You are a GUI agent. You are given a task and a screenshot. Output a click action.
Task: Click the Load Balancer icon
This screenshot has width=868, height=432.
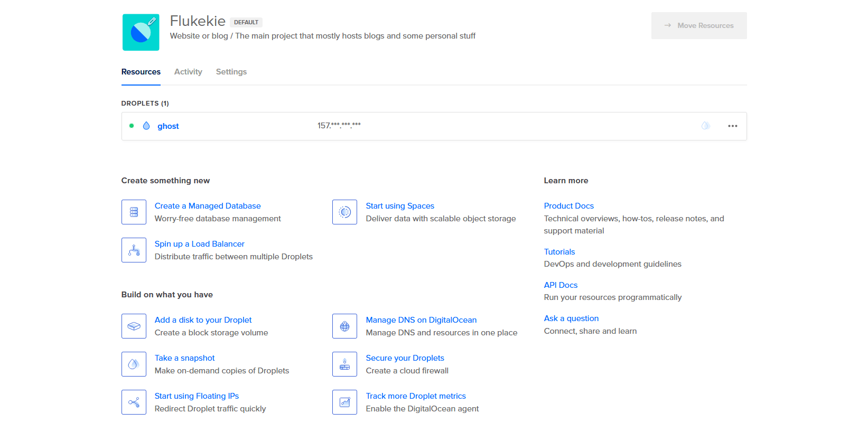(134, 250)
